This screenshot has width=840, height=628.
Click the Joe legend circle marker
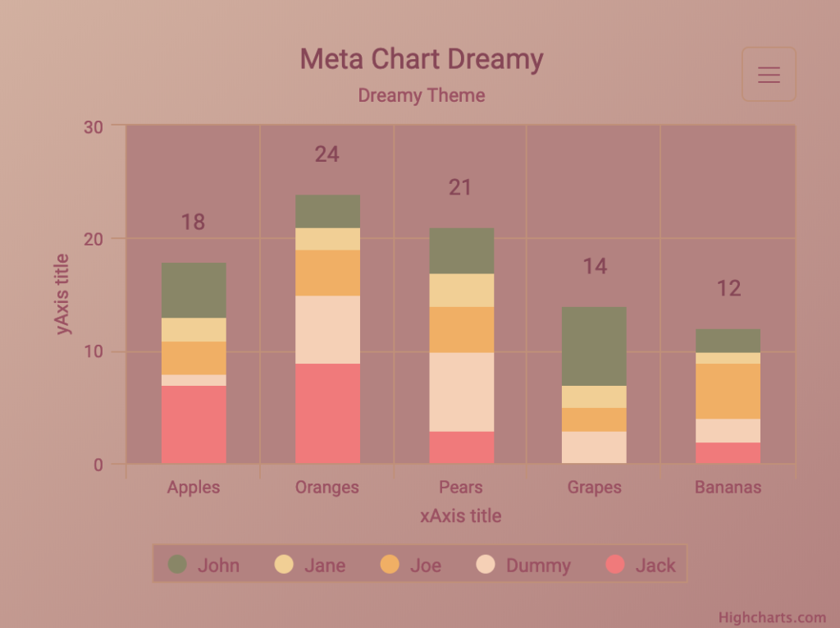pyautogui.click(x=390, y=564)
